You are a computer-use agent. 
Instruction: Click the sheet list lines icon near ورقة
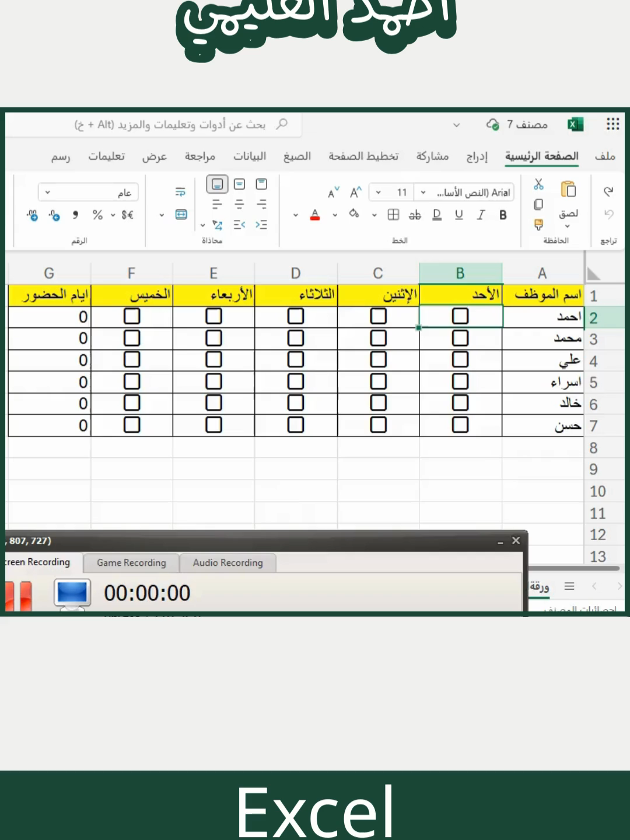pos(569,586)
